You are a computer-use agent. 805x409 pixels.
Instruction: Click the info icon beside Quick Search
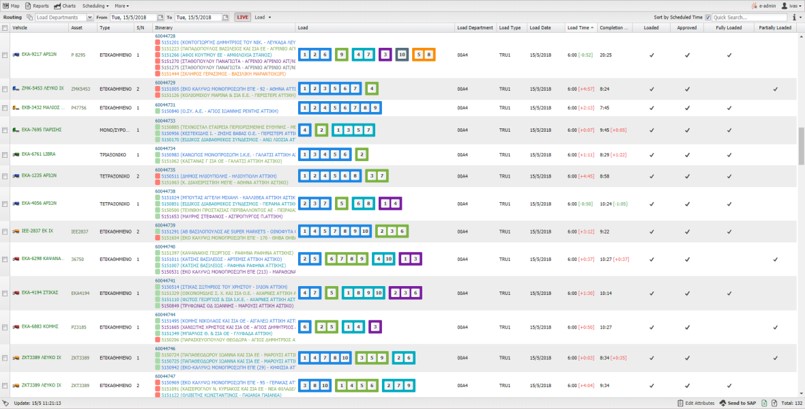(792, 18)
